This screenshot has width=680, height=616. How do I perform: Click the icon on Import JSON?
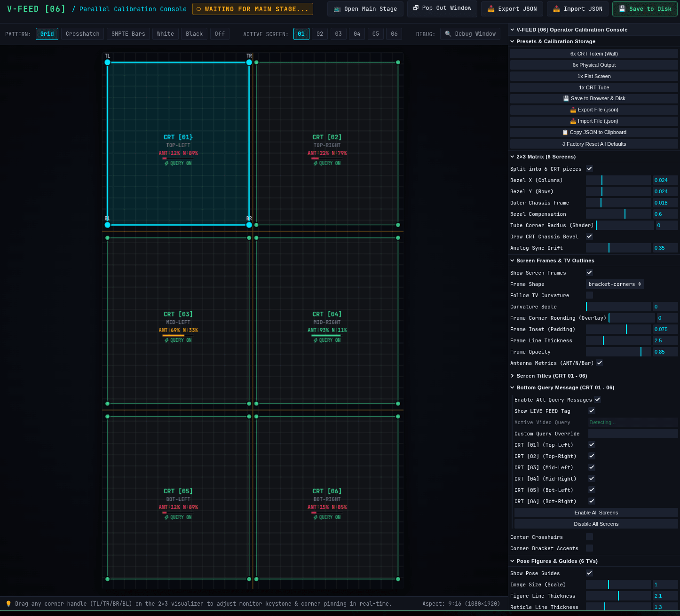point(557,9)
